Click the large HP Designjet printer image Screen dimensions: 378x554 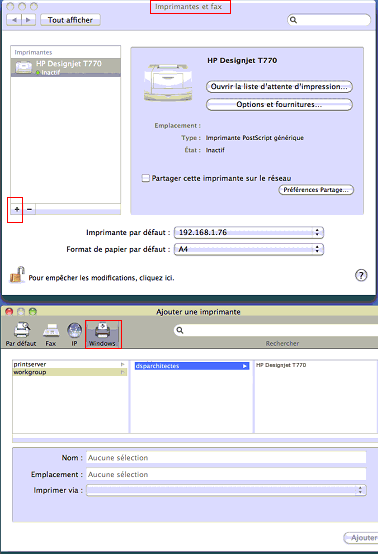[168, 83]
